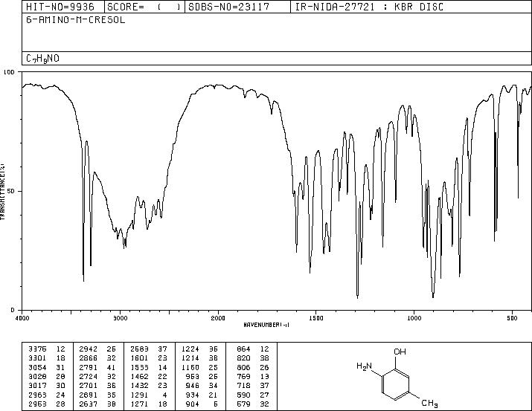
Task: Click the molecular formula C7H9NO
Action: [42, 59]
